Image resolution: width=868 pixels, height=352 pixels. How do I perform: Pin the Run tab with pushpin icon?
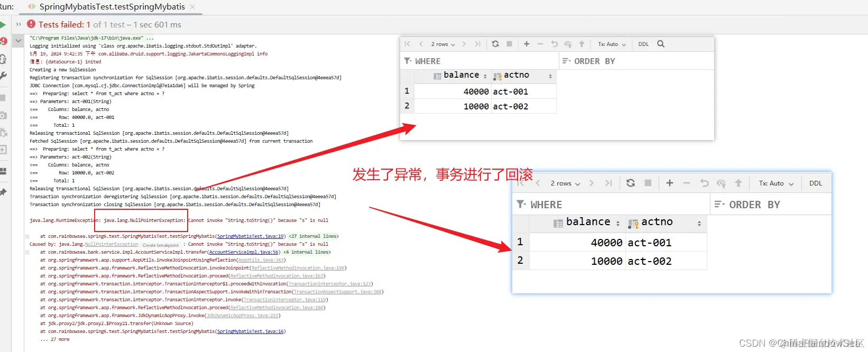point(3,192)
